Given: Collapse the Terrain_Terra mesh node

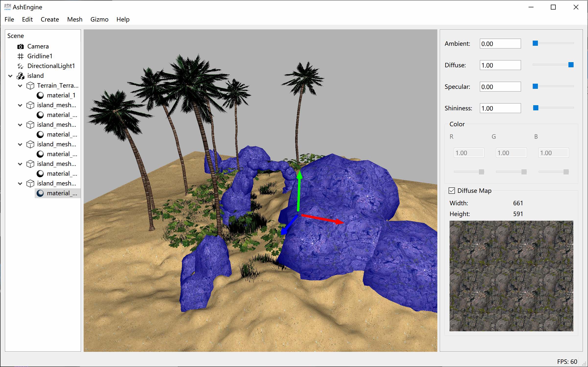Looking at the screenshot, I should 20,86.
